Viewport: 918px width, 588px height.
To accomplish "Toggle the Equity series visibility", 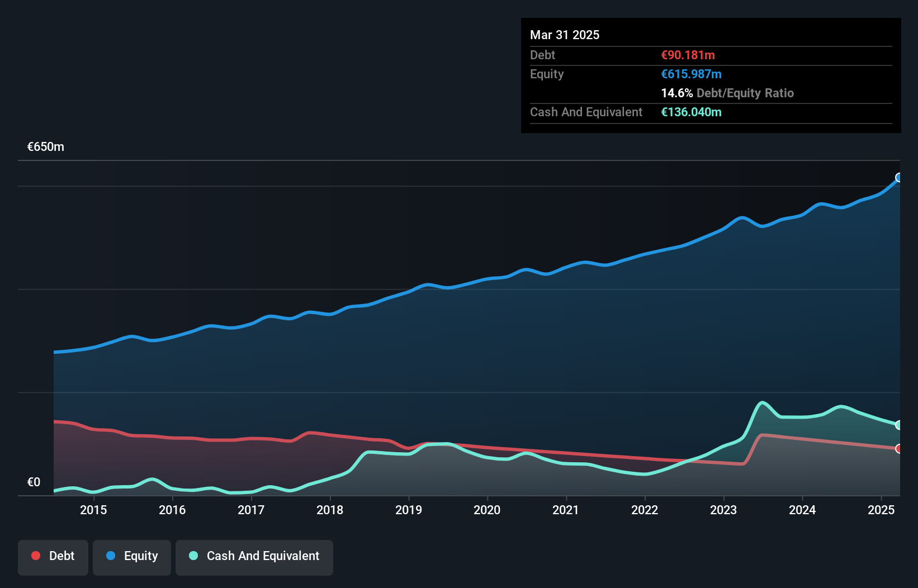I will click(131, 556).
